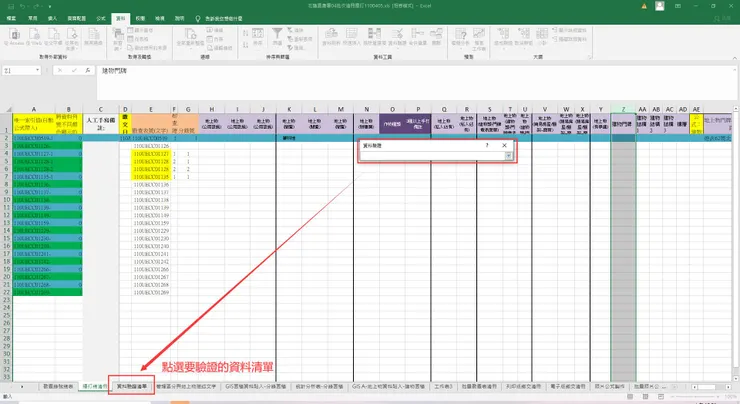The image size is (740, 404).
Task: Select the Z column header
Action: (623, 109)
